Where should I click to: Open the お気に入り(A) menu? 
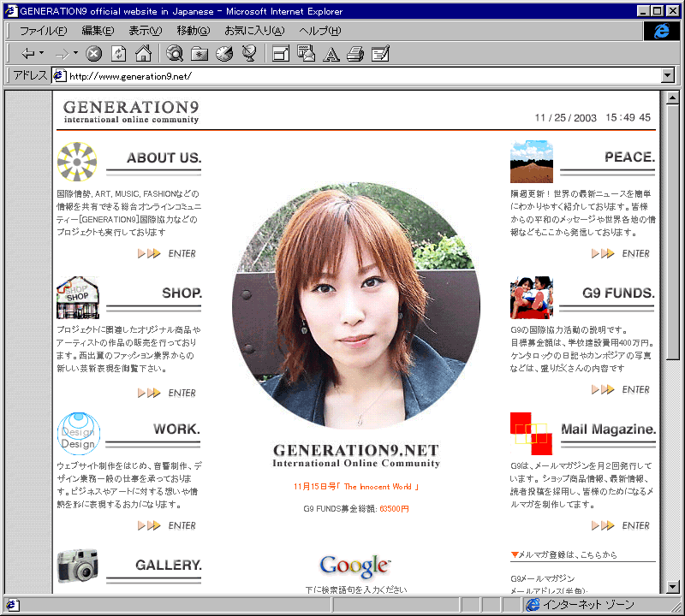click(x=254, y=31)
